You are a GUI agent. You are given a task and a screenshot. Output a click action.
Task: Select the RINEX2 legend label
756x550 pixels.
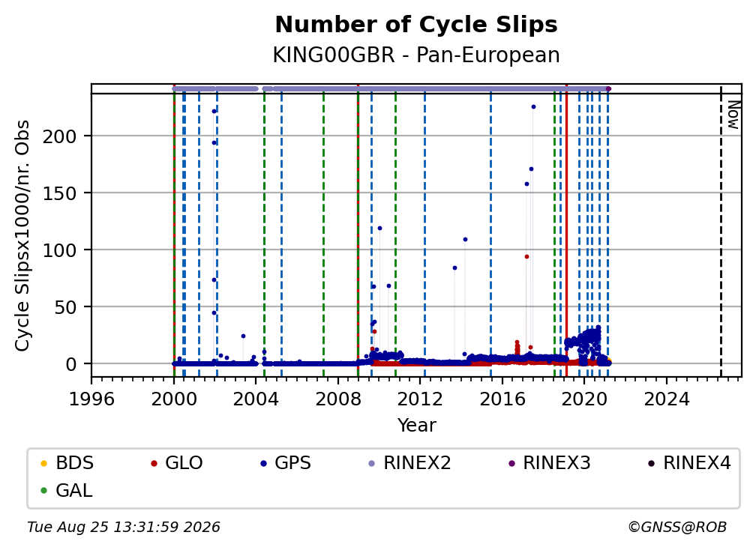[417, 463]
